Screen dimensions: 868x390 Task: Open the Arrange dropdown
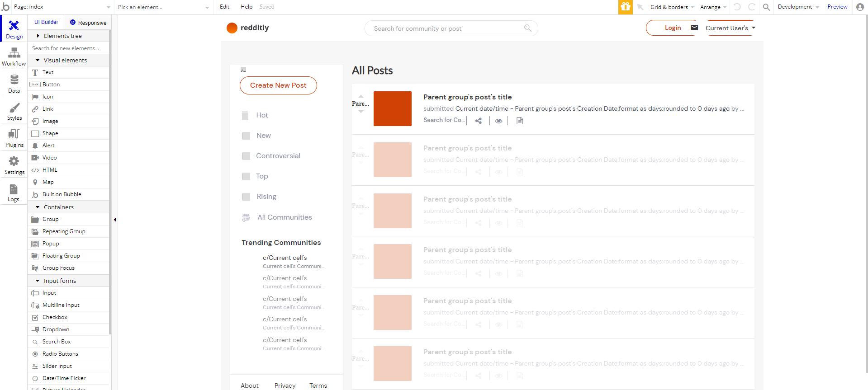713,7
